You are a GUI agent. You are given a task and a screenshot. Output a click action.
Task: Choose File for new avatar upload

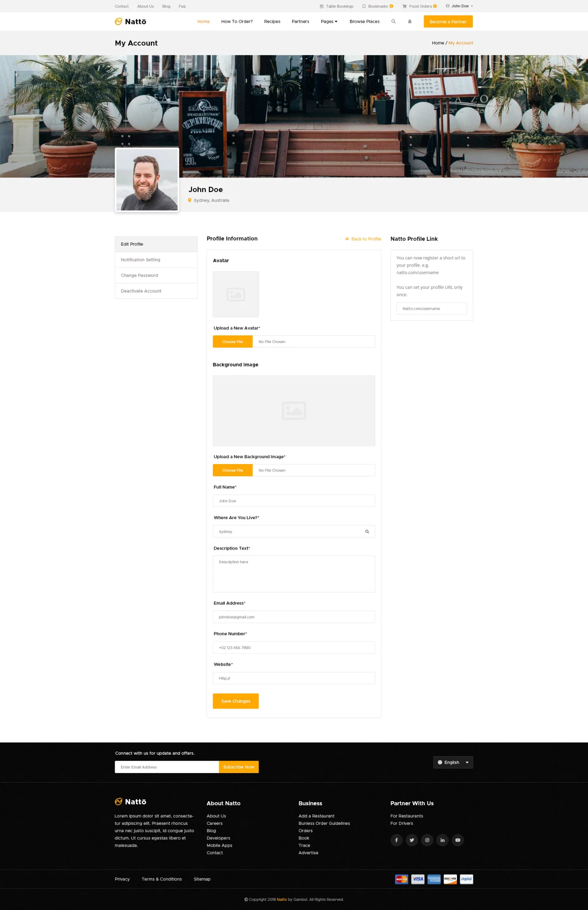[233, 342]
